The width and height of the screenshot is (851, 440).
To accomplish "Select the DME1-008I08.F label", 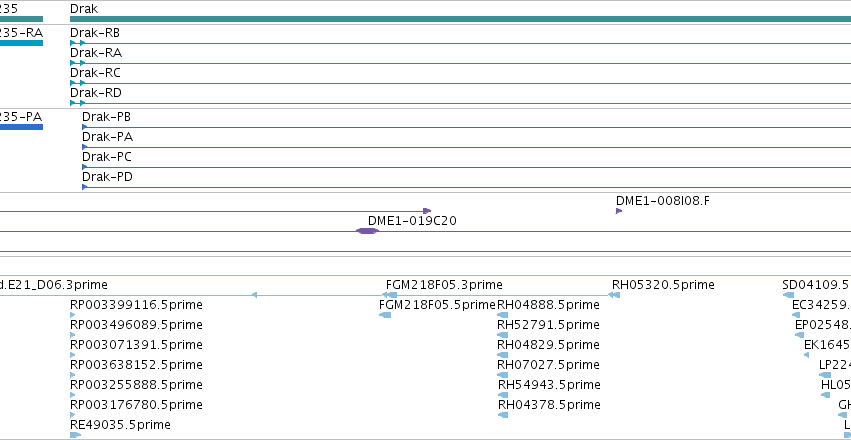I will tap(663, 201).
